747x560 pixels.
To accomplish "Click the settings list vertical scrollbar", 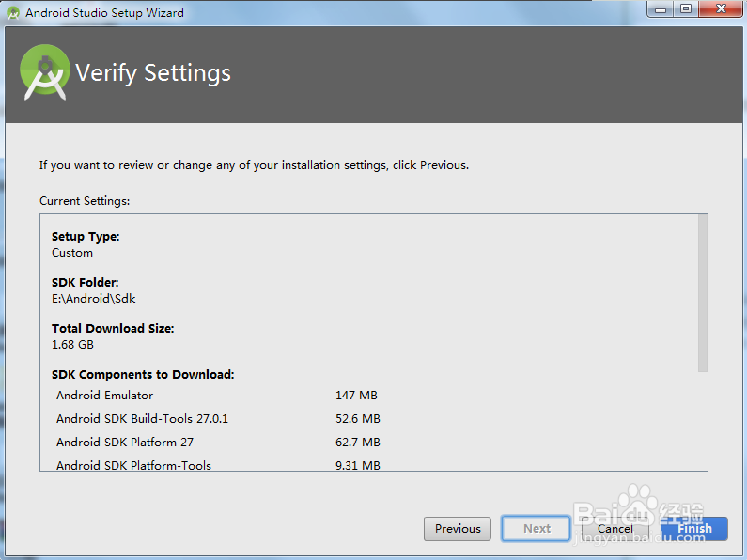I will point(703,293).
